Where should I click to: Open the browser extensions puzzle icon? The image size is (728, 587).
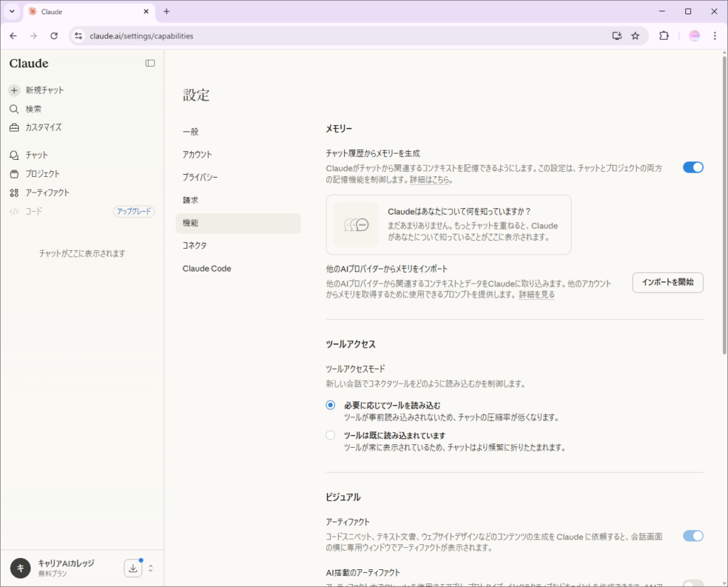[664, 36]
